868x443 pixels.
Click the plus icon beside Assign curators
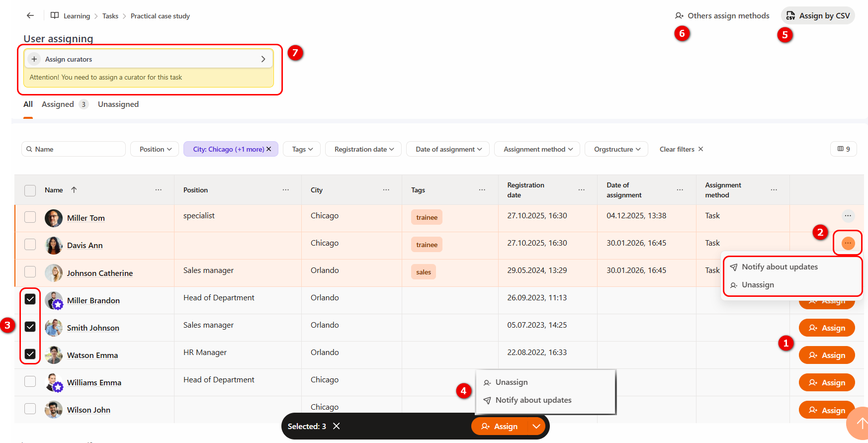point(34,59)
